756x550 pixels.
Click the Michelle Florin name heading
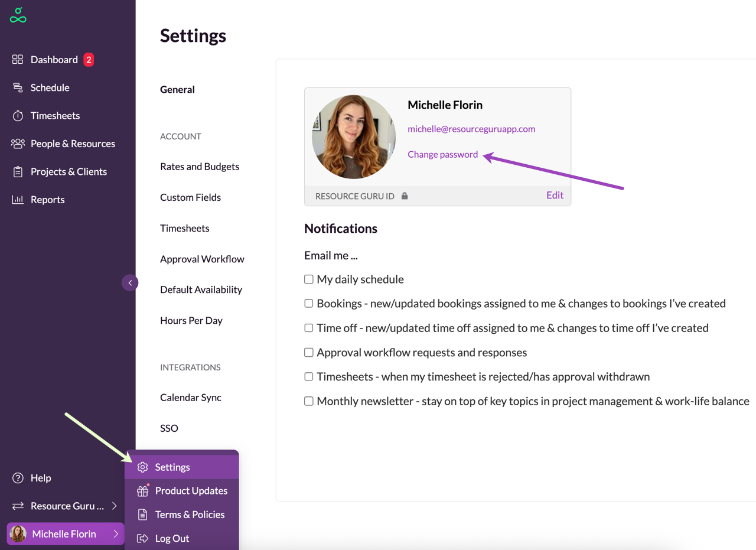[445, 105]
